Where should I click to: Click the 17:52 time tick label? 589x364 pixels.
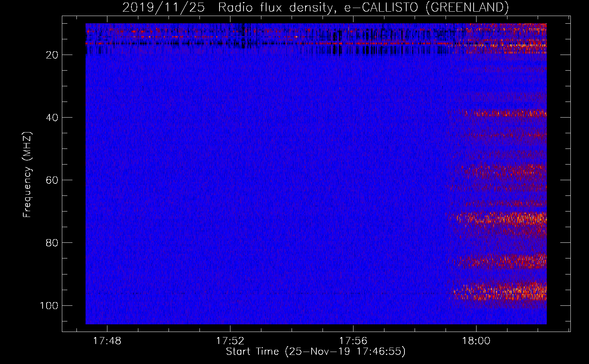(230, 341)
